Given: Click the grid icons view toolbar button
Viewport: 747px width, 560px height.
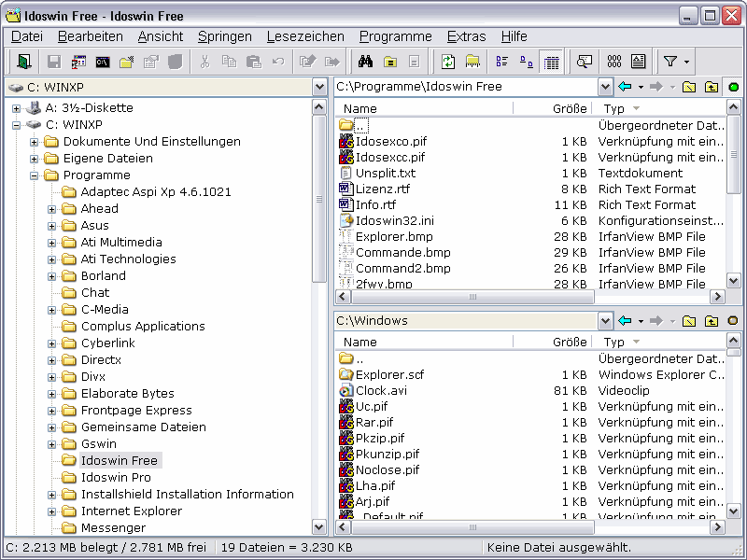Looking at the screenshot, I should pos(614,62).
